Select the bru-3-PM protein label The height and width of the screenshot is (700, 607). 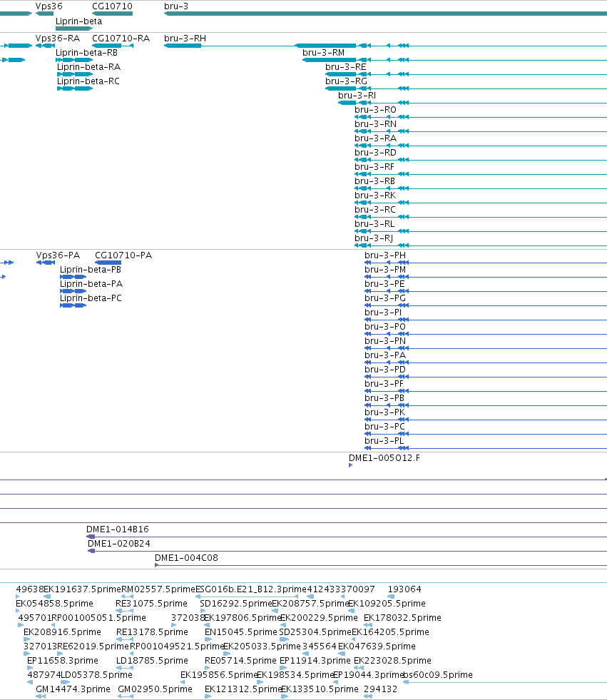[385, 270]
